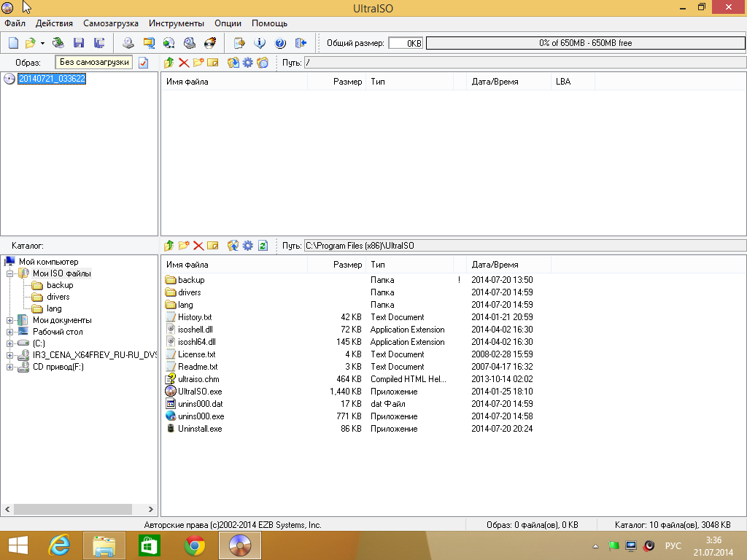
Task: Expand the CD привод(F:) tree node
Action: point(9,367)
